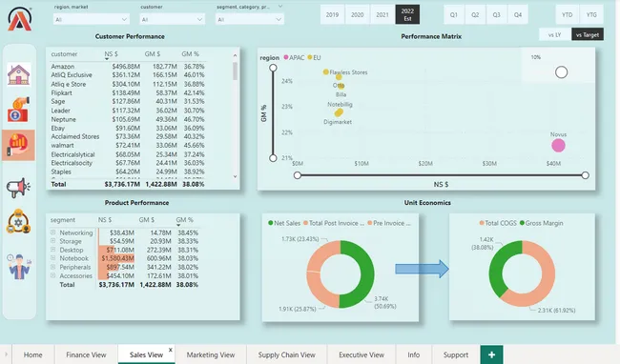Image resolution: width=620 pixels, height=364 pixels.
Task: Click the top handle of GM % slider
Action: 273,68
